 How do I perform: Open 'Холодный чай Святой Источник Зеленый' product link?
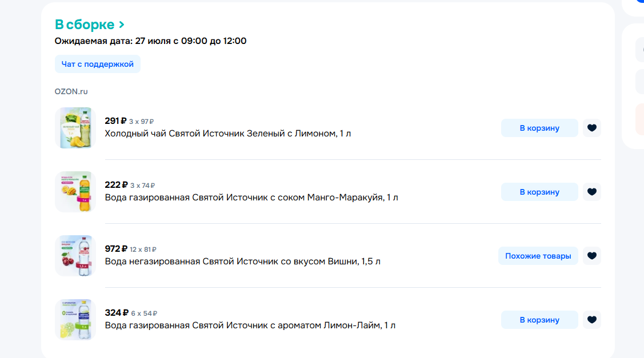point(228,134)
